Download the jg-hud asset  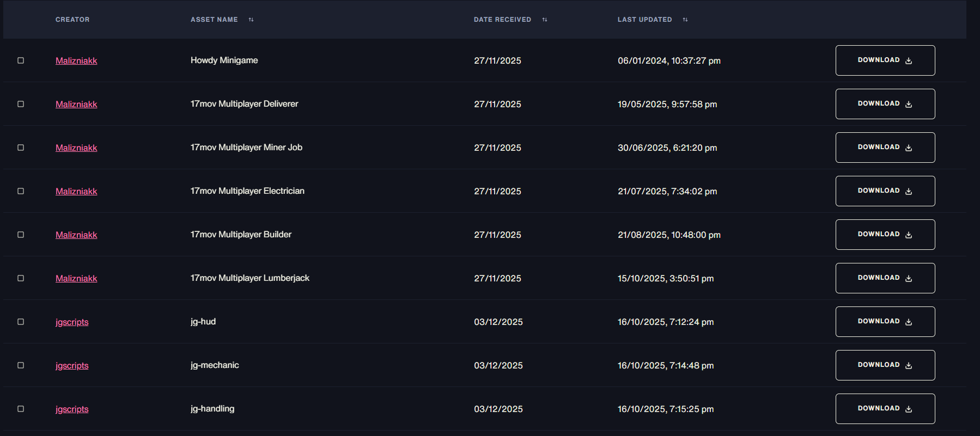pyautogui.click(x=885, y=322)
